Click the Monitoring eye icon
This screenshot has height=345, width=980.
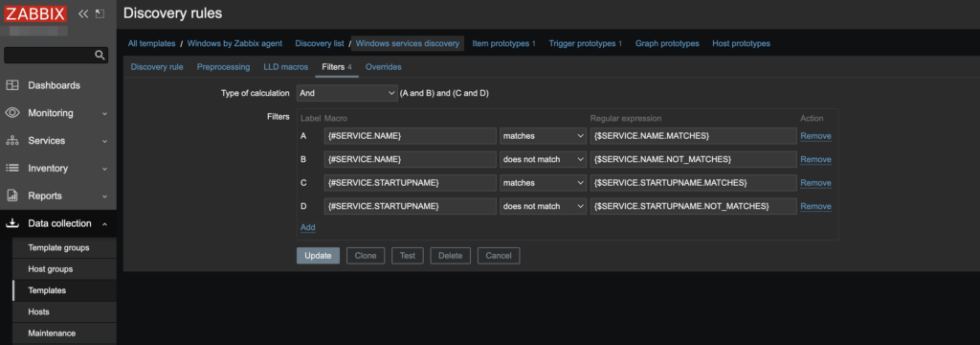11,113
